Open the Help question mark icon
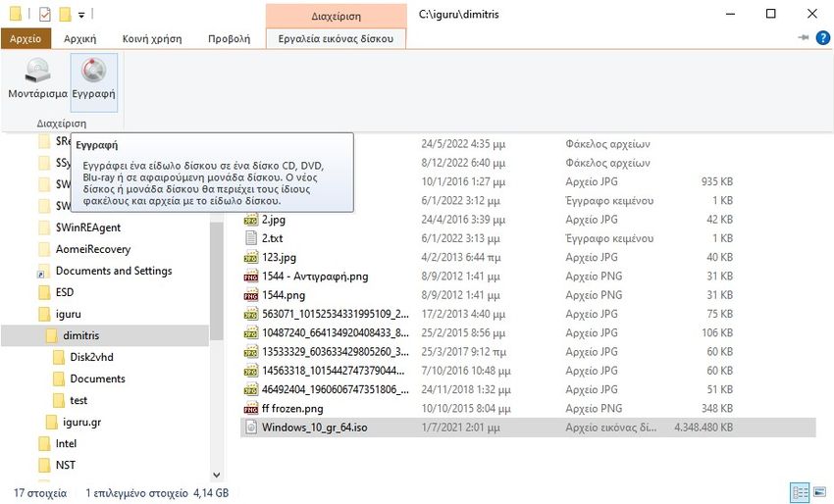This screenshot has height=504, width=834. click(x=823, y=37)
